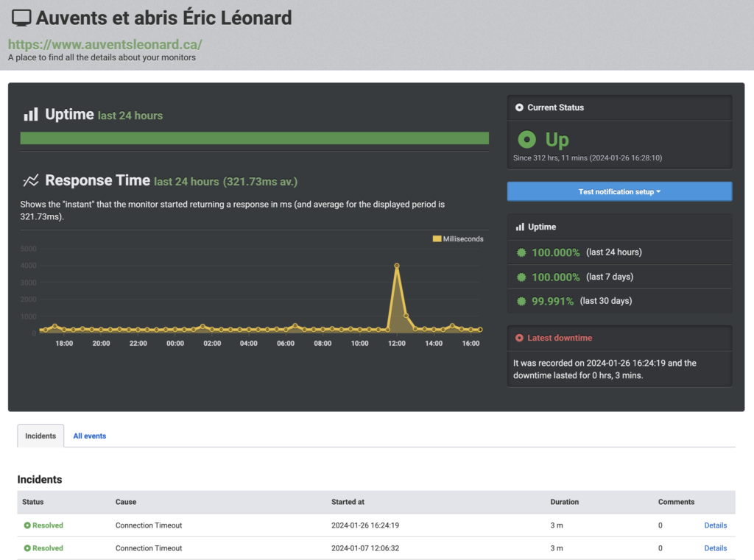Click the Uptime bar chart icon
The height and width of the screenshot is (560, 754).
(x=31, y=115)
